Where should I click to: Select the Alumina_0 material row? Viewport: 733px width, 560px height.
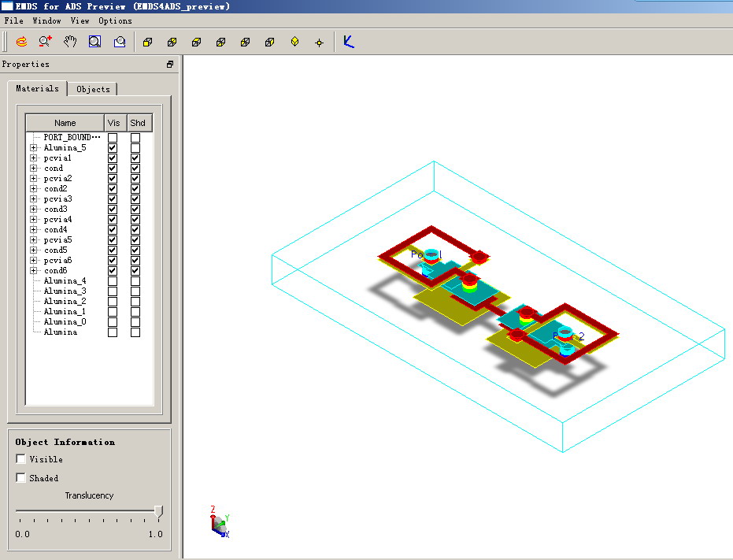pyautogui.click(x=65, y=322)
